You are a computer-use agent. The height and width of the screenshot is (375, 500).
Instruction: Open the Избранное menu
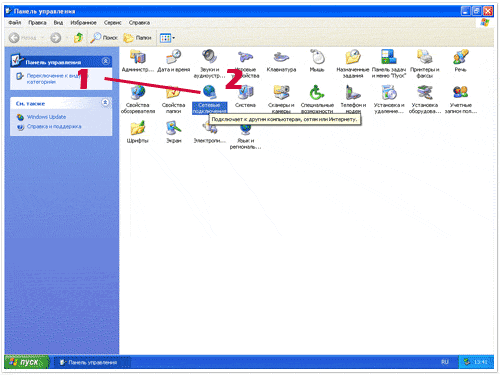83,23
